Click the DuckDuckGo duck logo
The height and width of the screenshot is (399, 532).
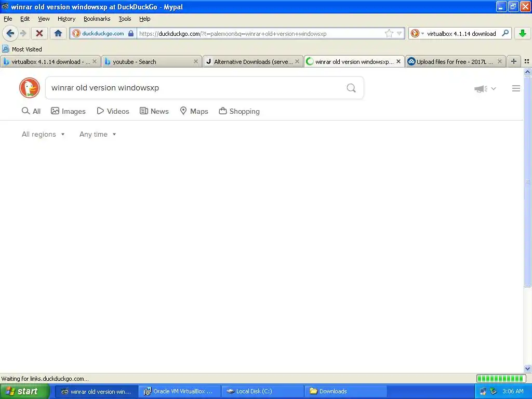tap(30, 88)
